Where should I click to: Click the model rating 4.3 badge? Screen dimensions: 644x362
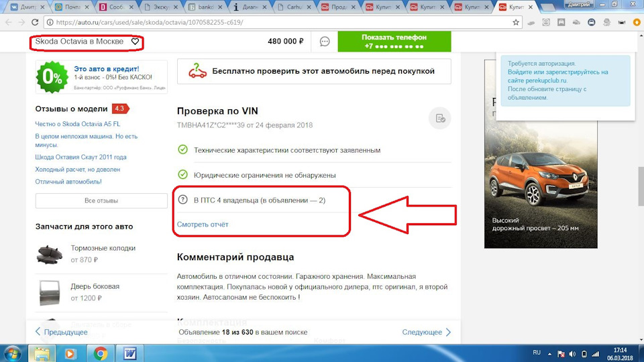[x=120, y=109]
